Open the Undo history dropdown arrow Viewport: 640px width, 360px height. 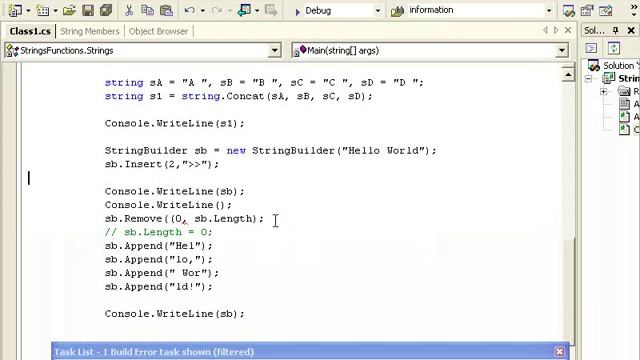point(202,11)
